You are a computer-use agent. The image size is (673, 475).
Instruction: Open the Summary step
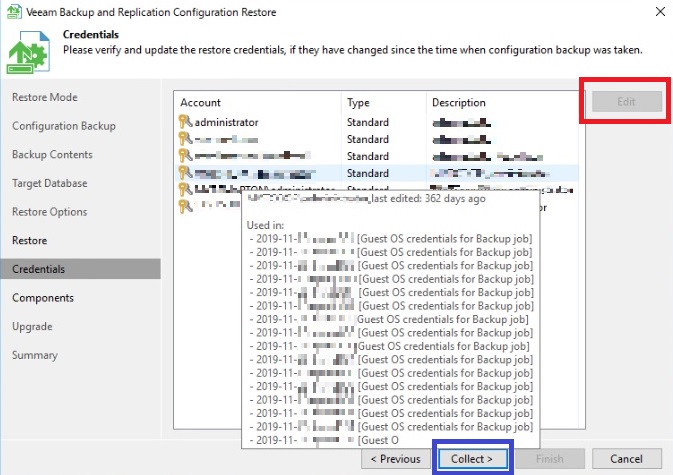click(34, 355)
